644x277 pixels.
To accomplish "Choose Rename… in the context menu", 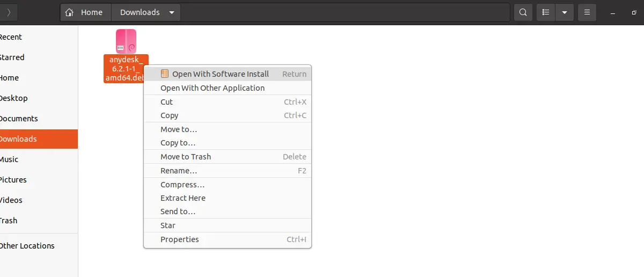I will [x=228, y=171].
